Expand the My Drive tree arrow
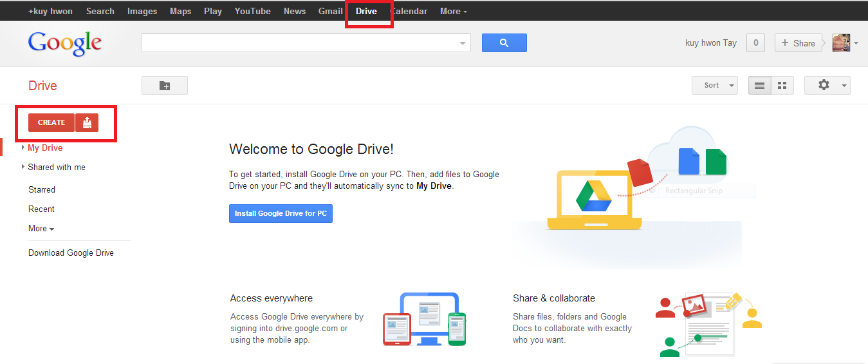This screenshot has height=364, width=868. [23, 148]
